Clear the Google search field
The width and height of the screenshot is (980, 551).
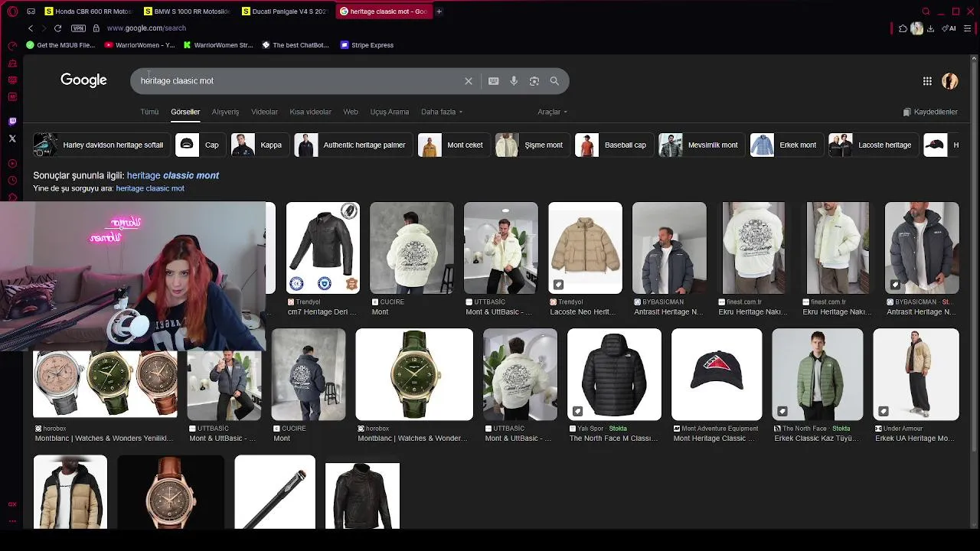coord(469,81)
